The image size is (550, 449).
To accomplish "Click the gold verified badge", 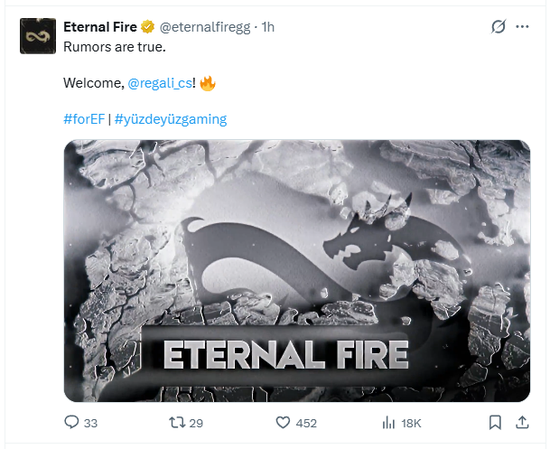I will [x=148, y=27].
